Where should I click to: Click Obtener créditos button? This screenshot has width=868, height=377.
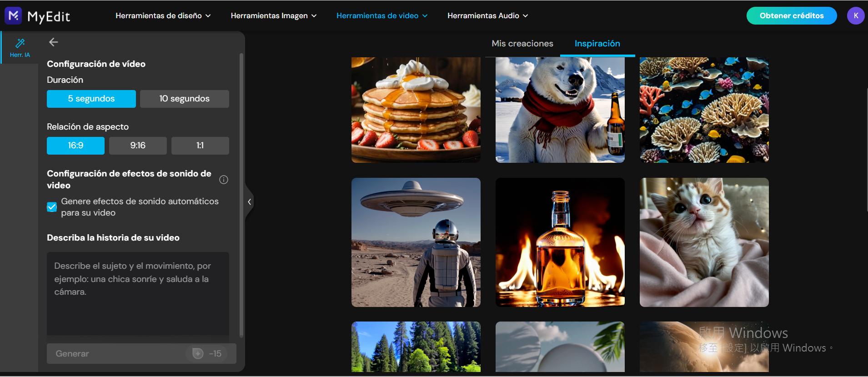792,15
